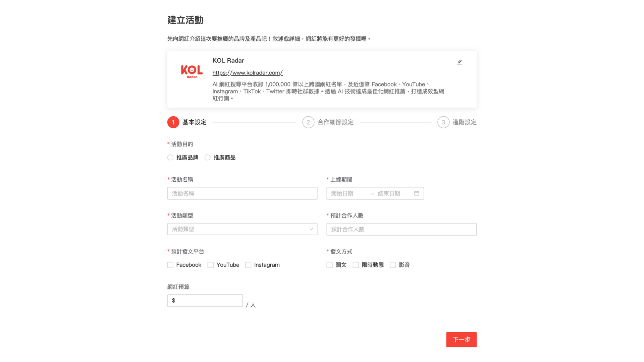Viewport: 644px width, 362px height.
Task: Click the 基本設定 tab label
Action: [195, 122]
